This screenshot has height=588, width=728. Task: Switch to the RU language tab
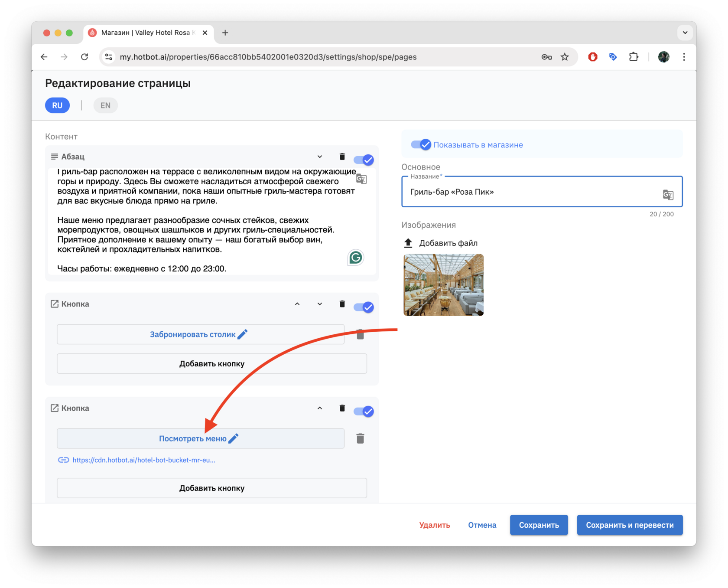57,105
